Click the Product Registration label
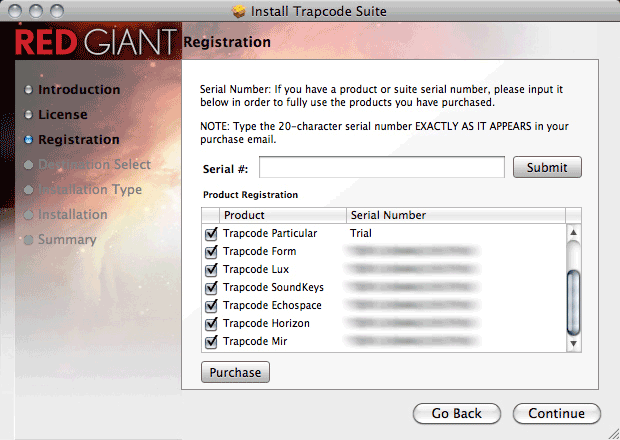 pos(250,195)
